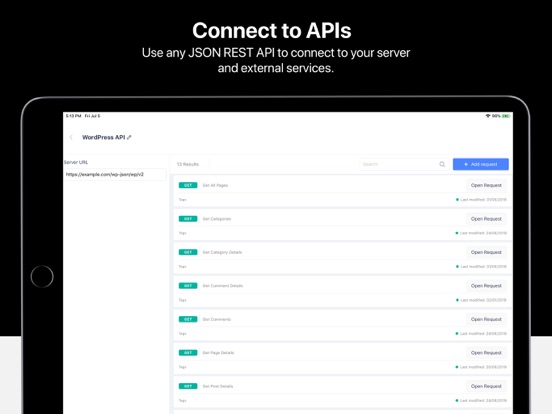The image size is (552, 414).
Task: Click the GET badge on Get Comments
Action: point(188,319)
